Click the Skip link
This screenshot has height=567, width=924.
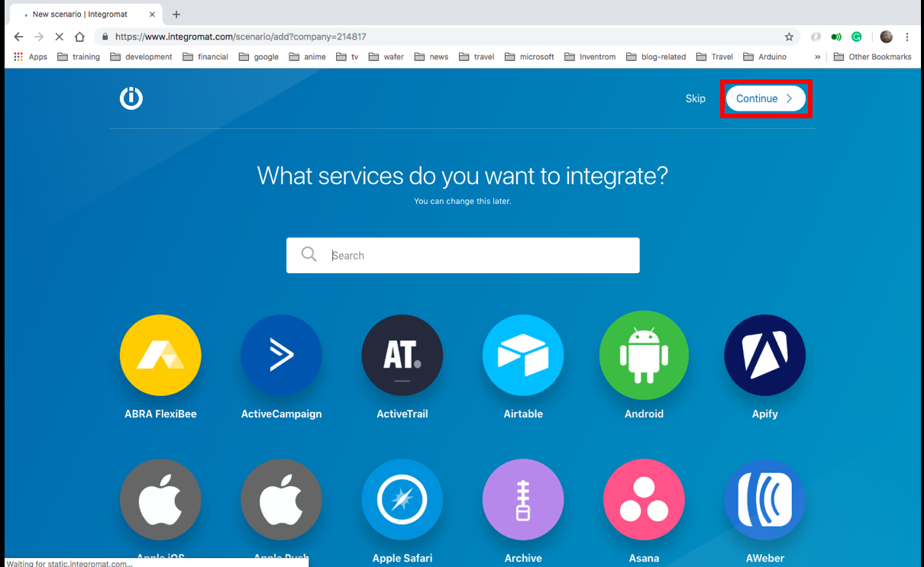pyautogui.click(x=695, y=98)
